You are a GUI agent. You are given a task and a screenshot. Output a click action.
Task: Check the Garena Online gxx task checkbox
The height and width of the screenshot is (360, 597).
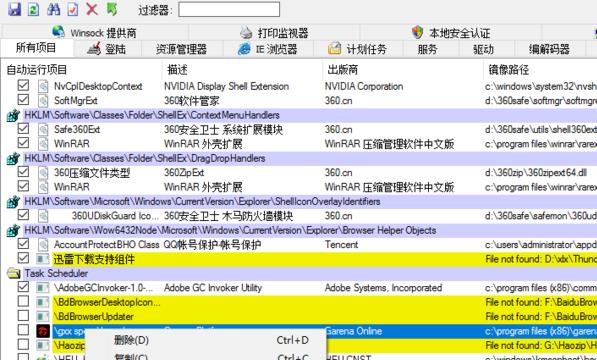pos(23,330)
